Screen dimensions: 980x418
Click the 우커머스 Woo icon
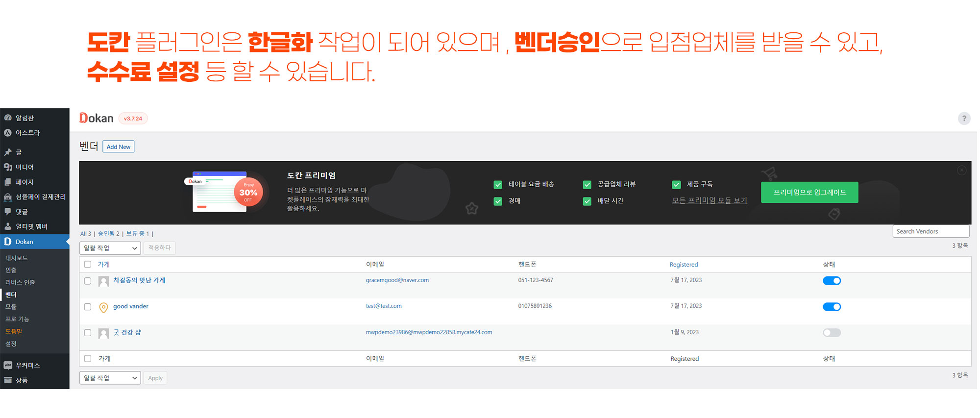(8, 365)
